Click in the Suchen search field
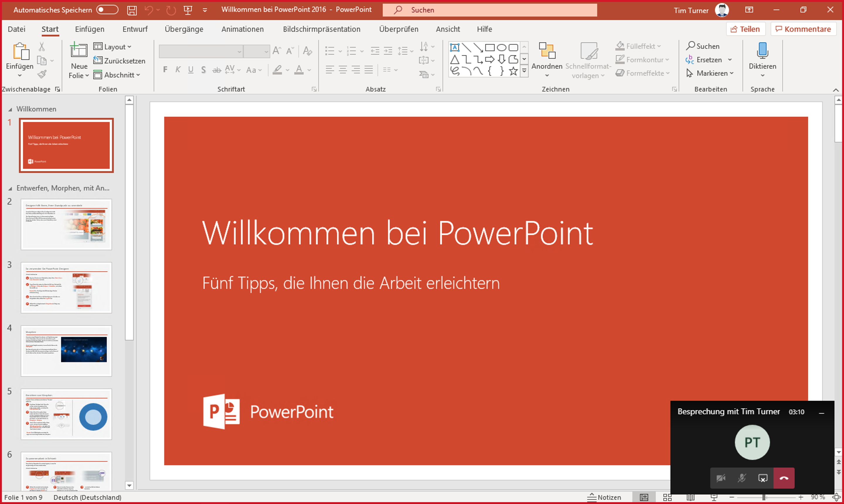The image size is (844, 504). point(489,10)
